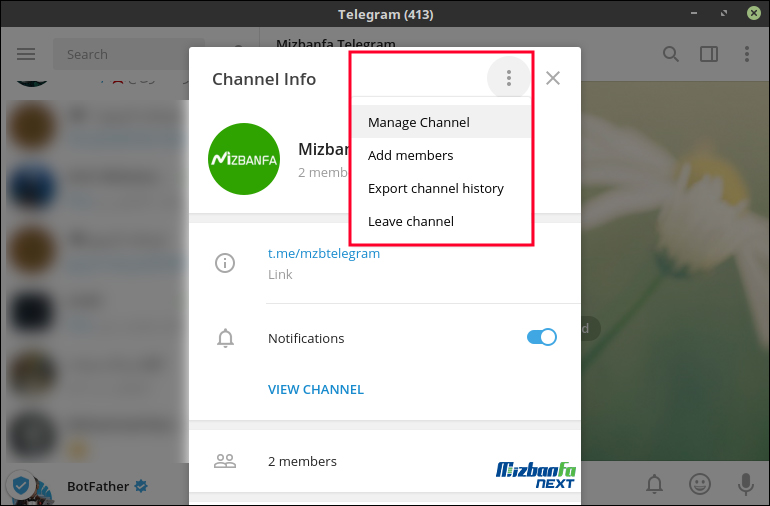Focus the Search field in sidebar
The height and width of the screenshot is (506, 770).
tap(129, 54)
